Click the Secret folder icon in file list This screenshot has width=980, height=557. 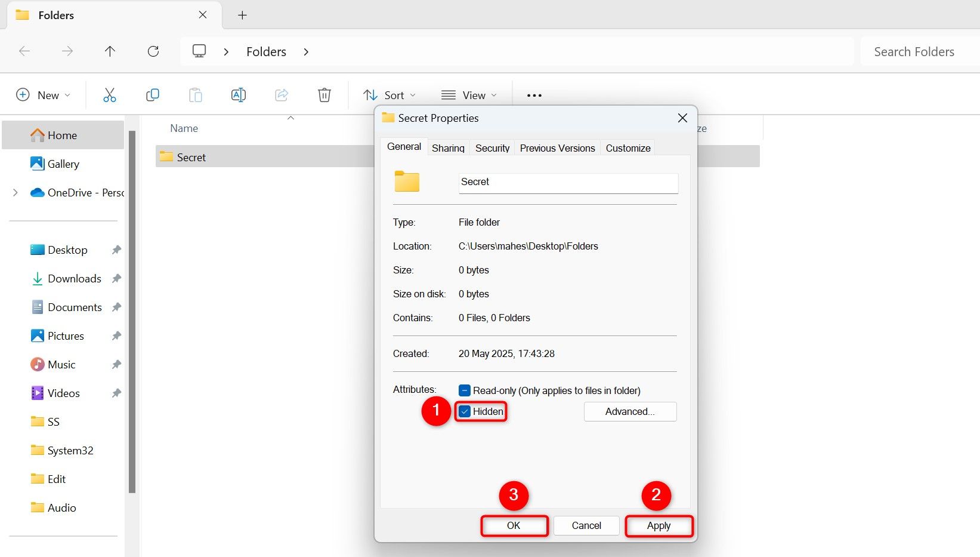[166, 157]
